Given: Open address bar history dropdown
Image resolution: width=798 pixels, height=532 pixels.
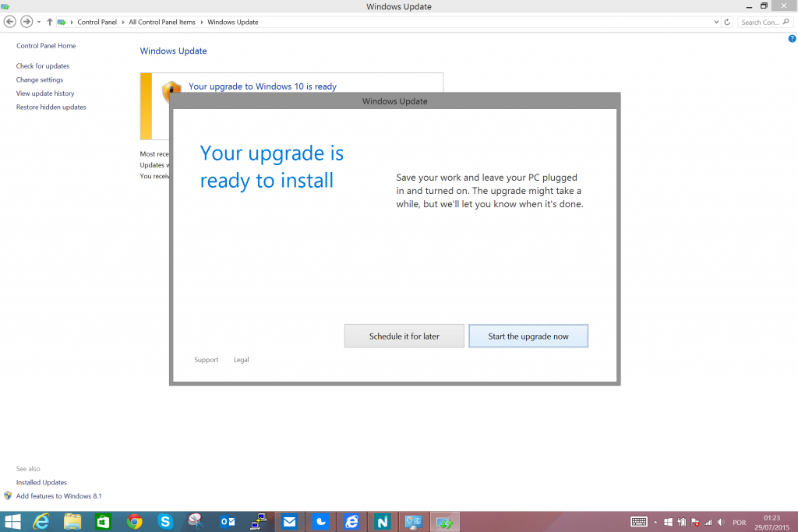Looking at the screenshot, I should click(716, 22).
